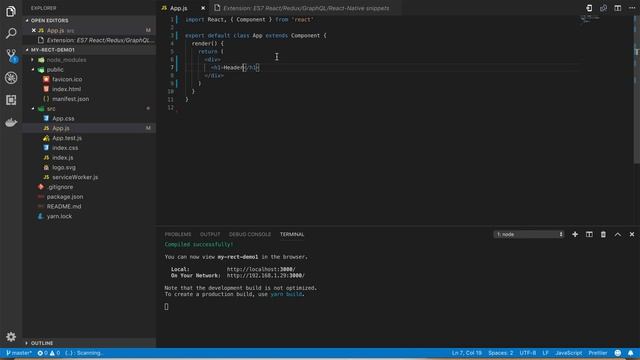
Task: Kill the terminal with trash icon
Action: [603, 235]
